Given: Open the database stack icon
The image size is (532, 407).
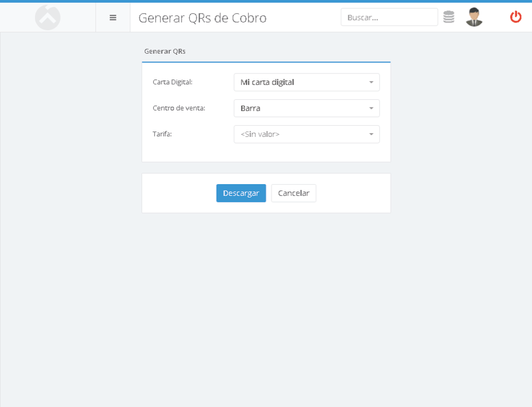Looking at the screenshot, I should 448,17.
